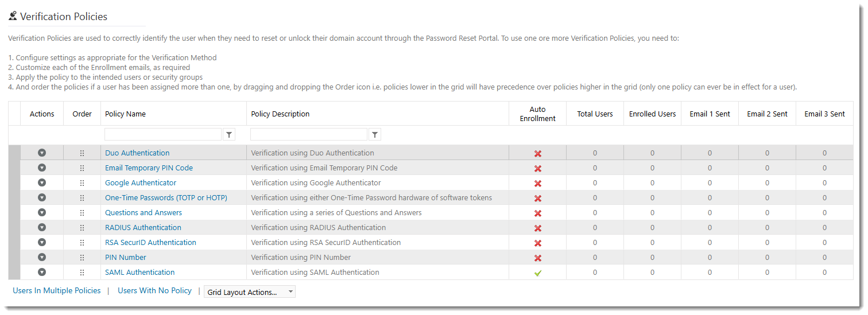The width and height of the screenshot is (868, 315).
Task: Click order drag handle for One-Time Passwords
Action: pyautogui.click(x=82, y=198)
